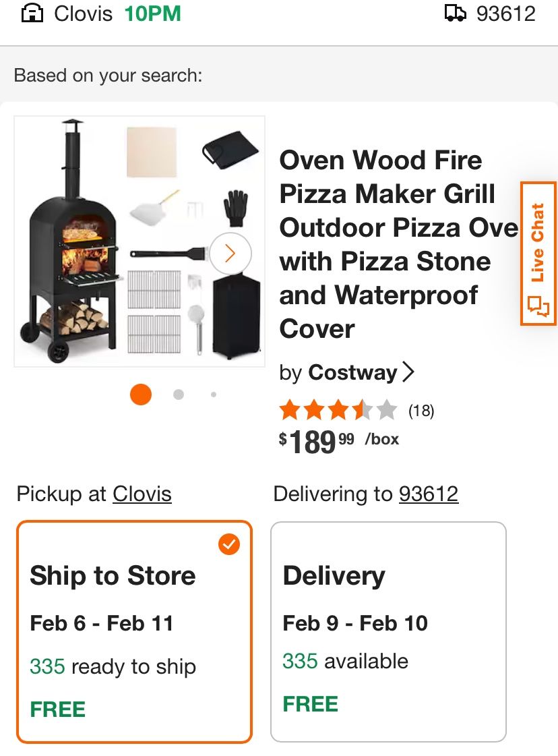Jump to third image carousel dot
Viewport: 558px width, 756px height.
(x=214, y=395)
